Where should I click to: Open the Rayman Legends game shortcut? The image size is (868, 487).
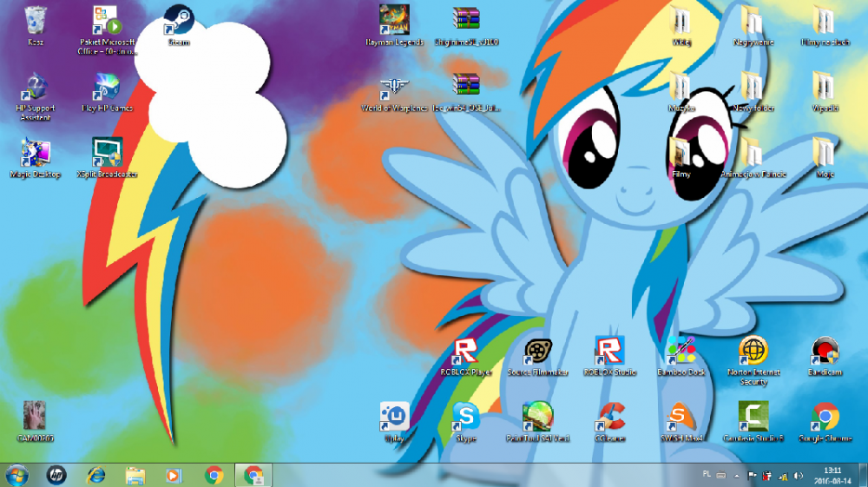point(394,20)
